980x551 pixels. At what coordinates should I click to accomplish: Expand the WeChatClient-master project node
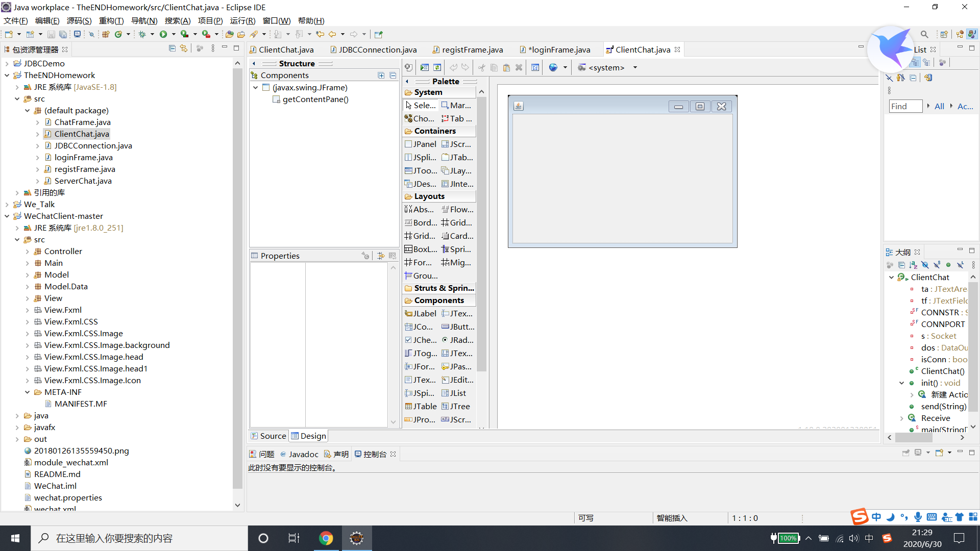pos(8,216)
